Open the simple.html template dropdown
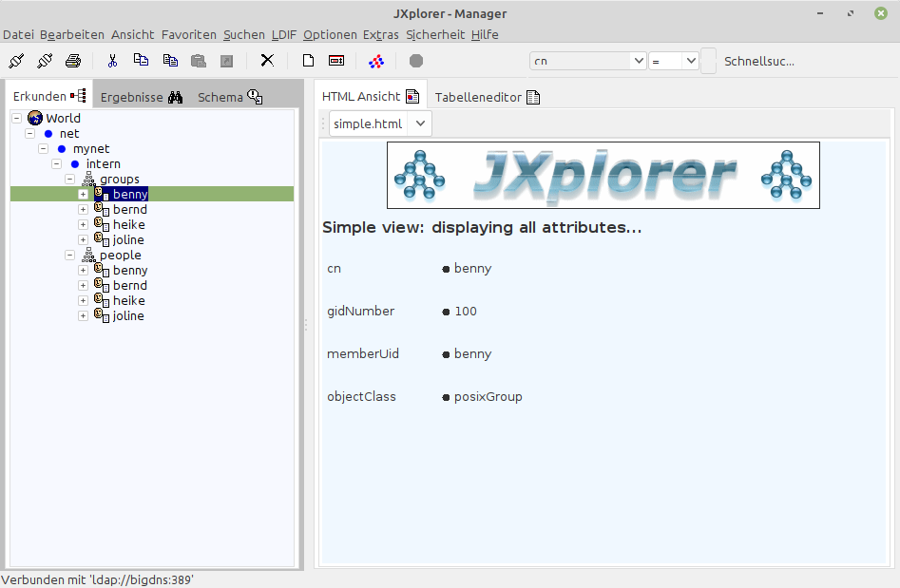The width and height of the screenshot is (900, 588). click(421, 123)
